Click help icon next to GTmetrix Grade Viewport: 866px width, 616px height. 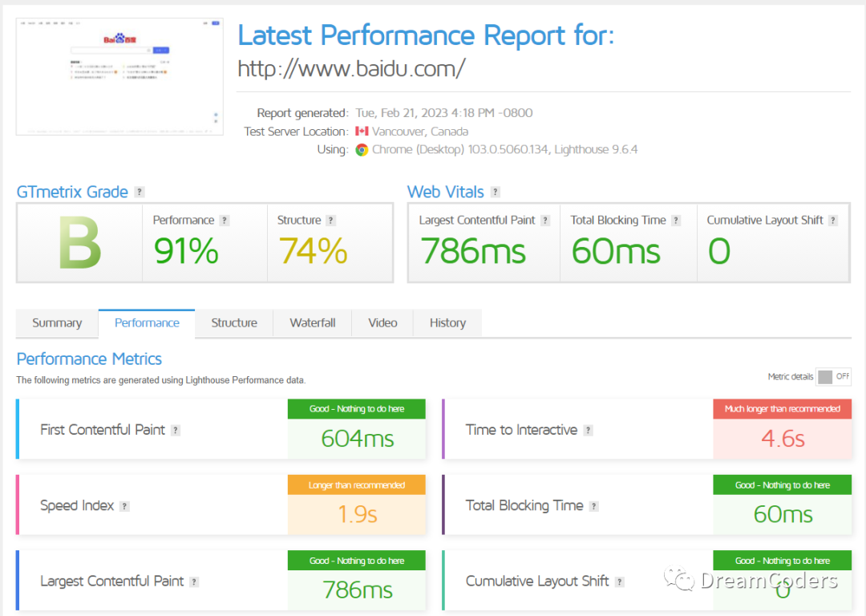pyautogui.click(x=140, y=192)
